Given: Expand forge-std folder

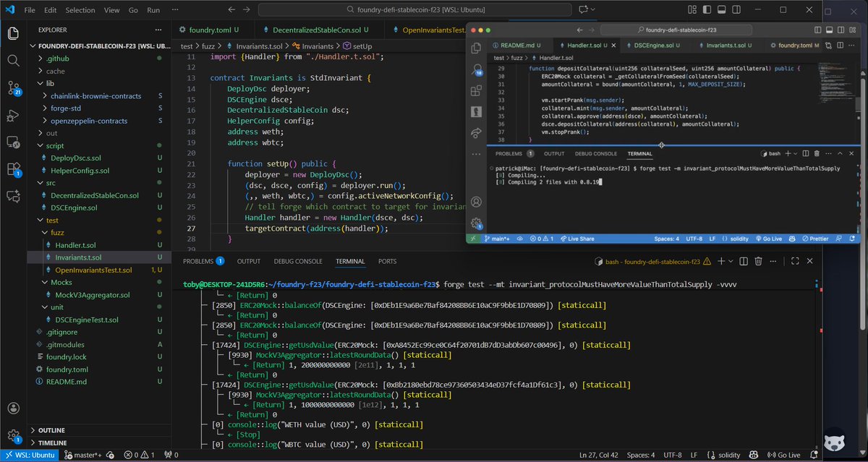Looking at the screenshot, I should [x=100, y=108].
